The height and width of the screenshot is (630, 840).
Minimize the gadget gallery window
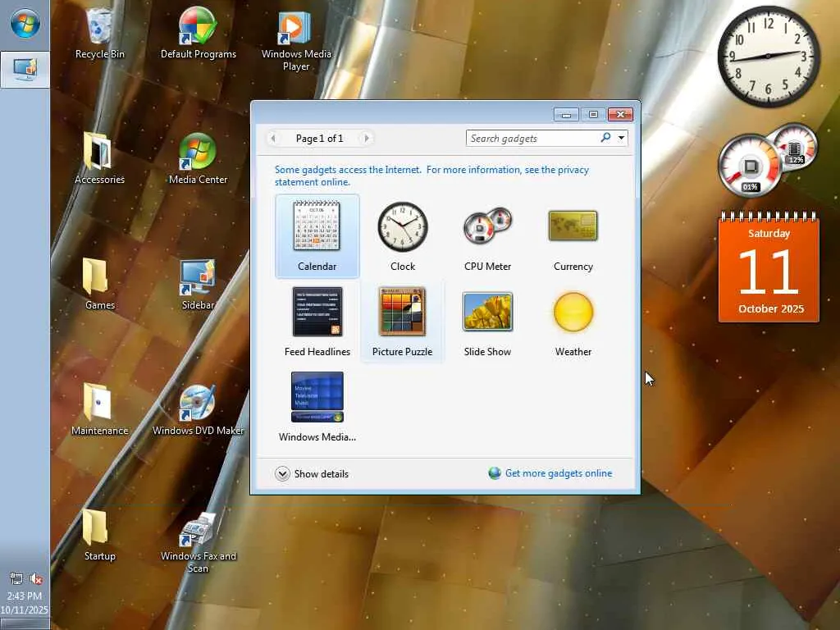pos(566,114)
